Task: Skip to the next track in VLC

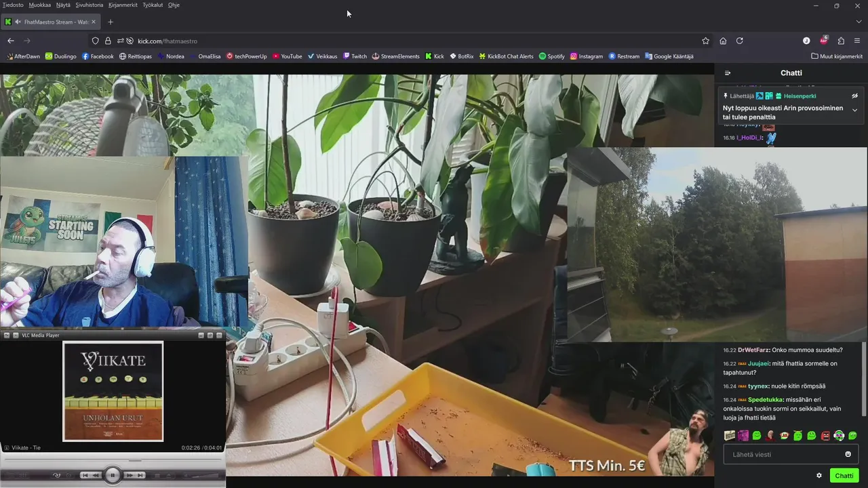Action: [140, 475]
